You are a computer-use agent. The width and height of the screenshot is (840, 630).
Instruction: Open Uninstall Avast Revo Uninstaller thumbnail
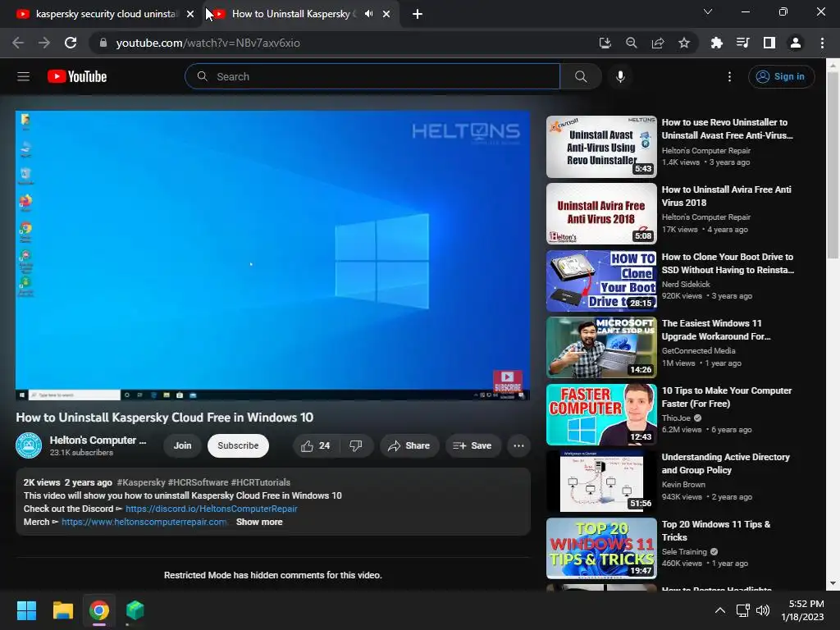(601, 147)
